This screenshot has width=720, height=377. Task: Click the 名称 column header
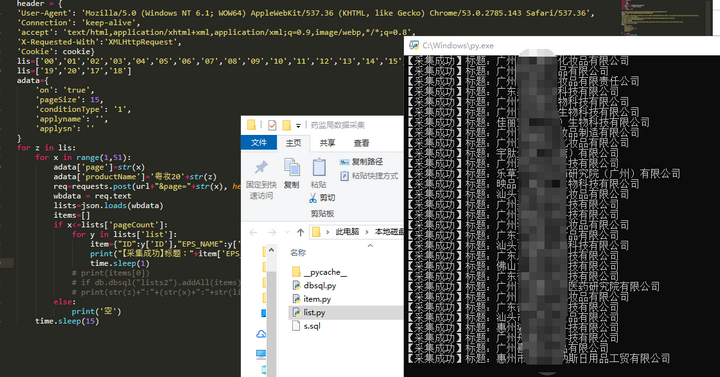point(298,253)
